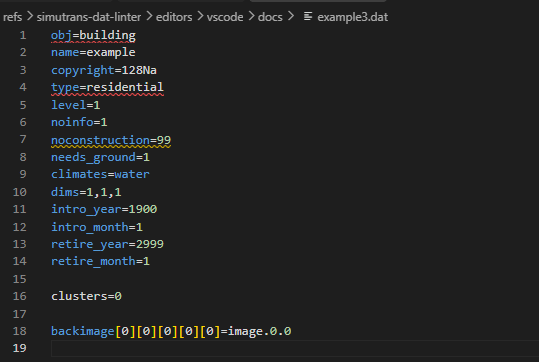Expand breadcrumb chevron after 'editors'
The image size is (539, 362).
click(200, 16)
